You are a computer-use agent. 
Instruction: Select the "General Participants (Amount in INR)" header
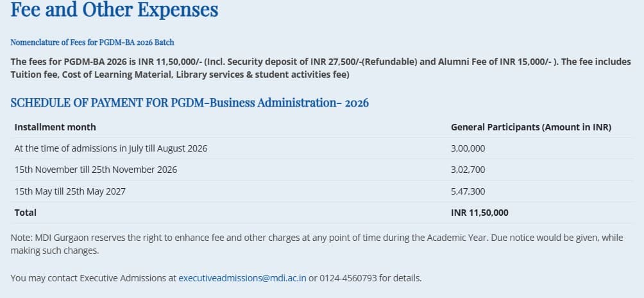pos(530,127)
